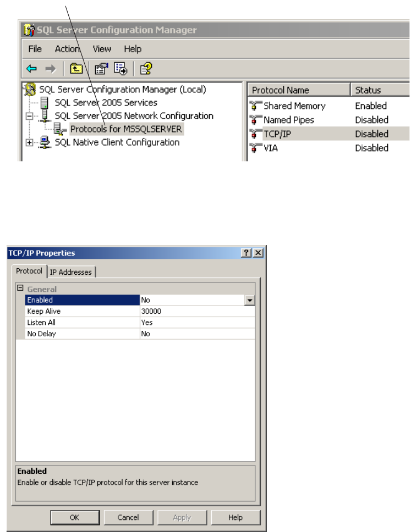Click OK in TCP/IP Properties
The width and height of the screenshot is (411, 532).
(x=75, y=517)
